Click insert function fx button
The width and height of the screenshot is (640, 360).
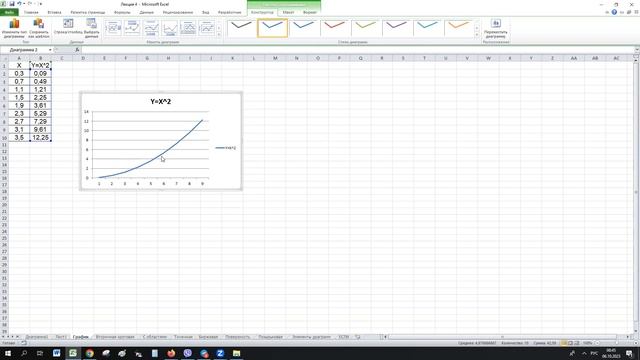(77, 50)
